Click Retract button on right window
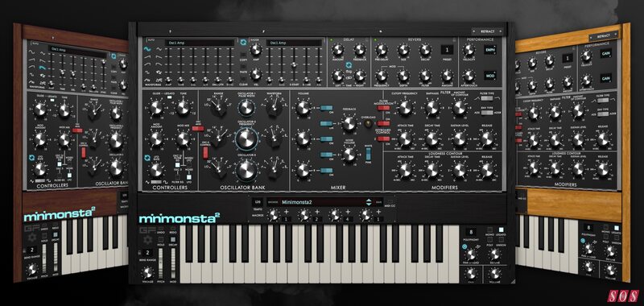 tap(604, 35)
